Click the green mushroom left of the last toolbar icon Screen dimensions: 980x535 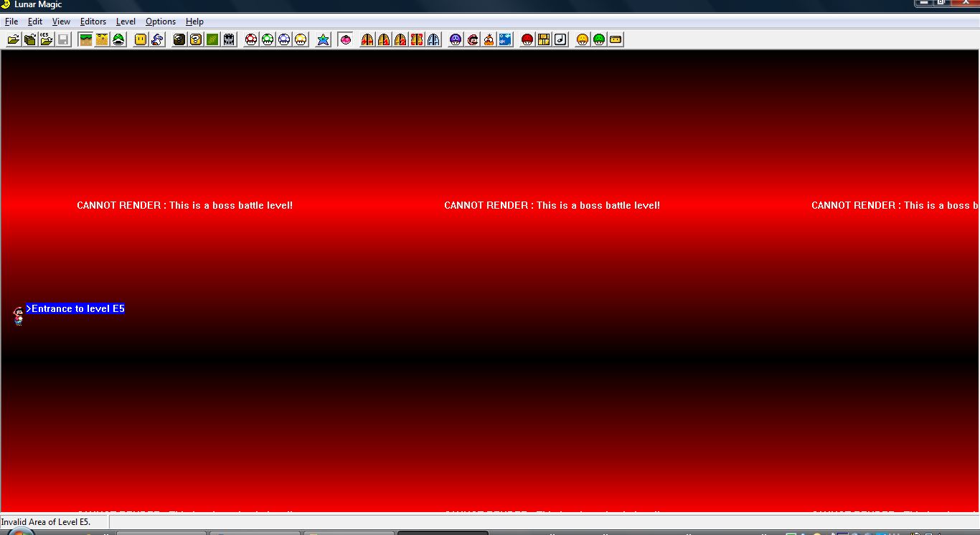point(599,39)
